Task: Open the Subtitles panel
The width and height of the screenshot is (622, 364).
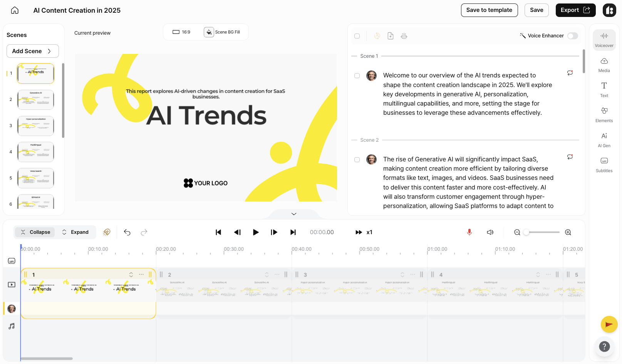Action: click(604, 165)
